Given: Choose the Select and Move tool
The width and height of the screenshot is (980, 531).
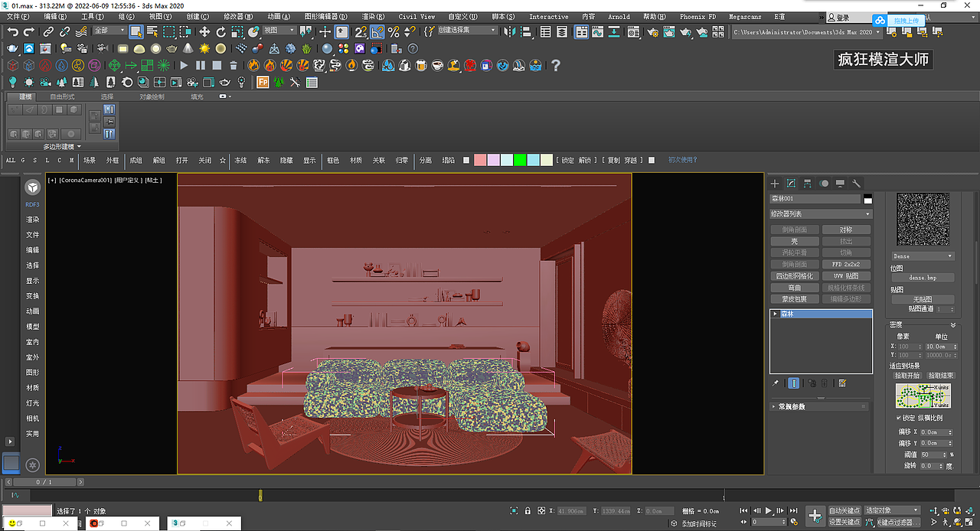Looking at the screenshot, I should (x=204, y=31).
